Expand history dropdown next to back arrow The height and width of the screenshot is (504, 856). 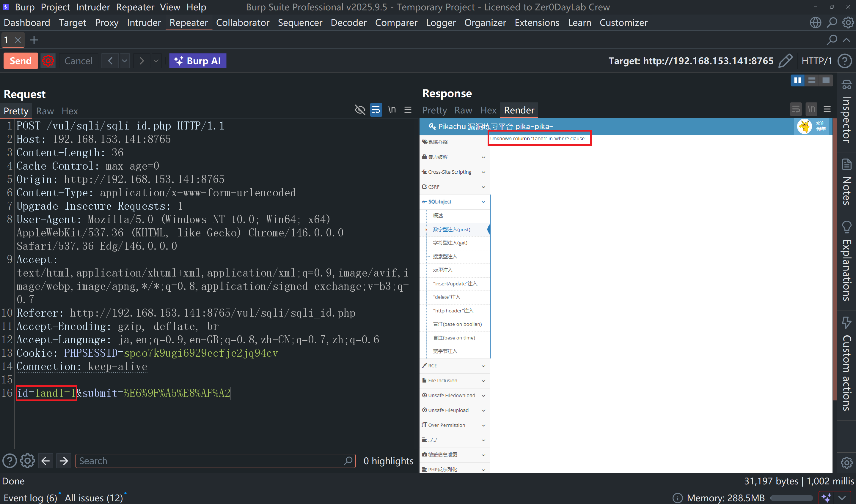125,61
